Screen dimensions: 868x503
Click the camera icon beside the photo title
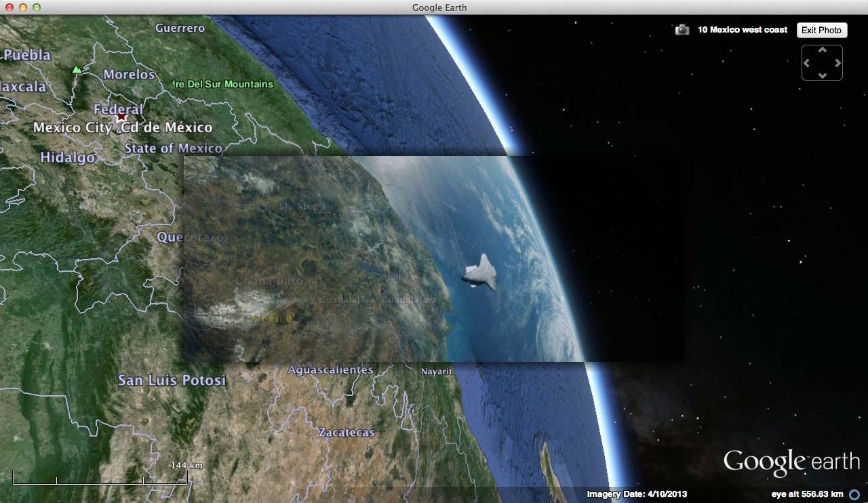[682, 30]
